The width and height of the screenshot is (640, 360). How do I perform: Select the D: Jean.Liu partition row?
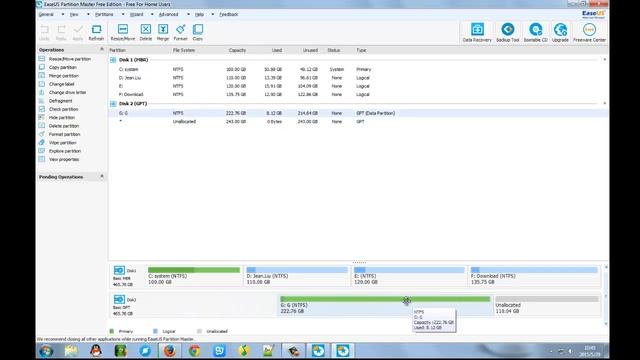pyautogui.click(x=358, y=78)
